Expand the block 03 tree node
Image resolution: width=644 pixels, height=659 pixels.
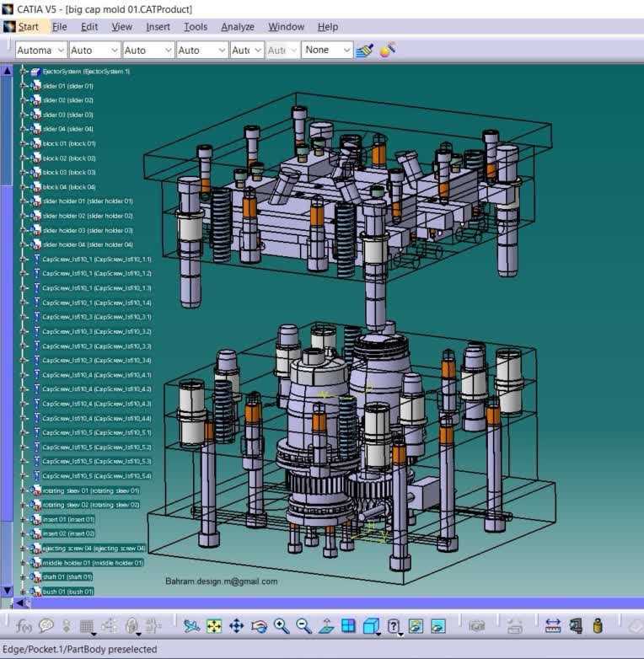click(23, 173)
